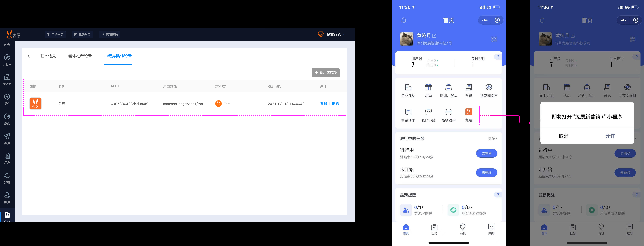This screenshot has height=246, width=644.
Task: Open the 商机 tab in the middle phone bottom bar
Action: [463, 229]
